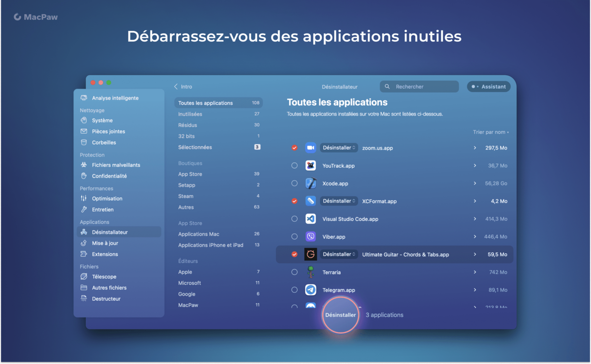
Task: Open the Steam store filter
Action: pyautogui.click(x=219, y=196)
